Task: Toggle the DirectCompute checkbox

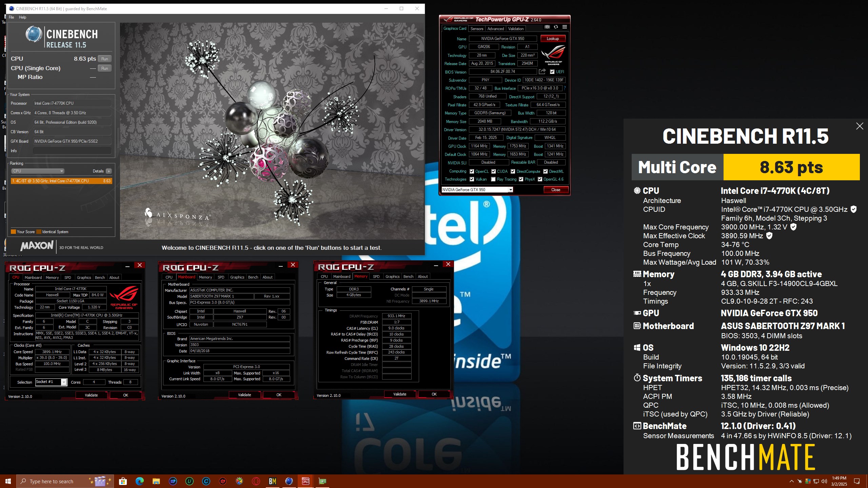Action: 513,171
